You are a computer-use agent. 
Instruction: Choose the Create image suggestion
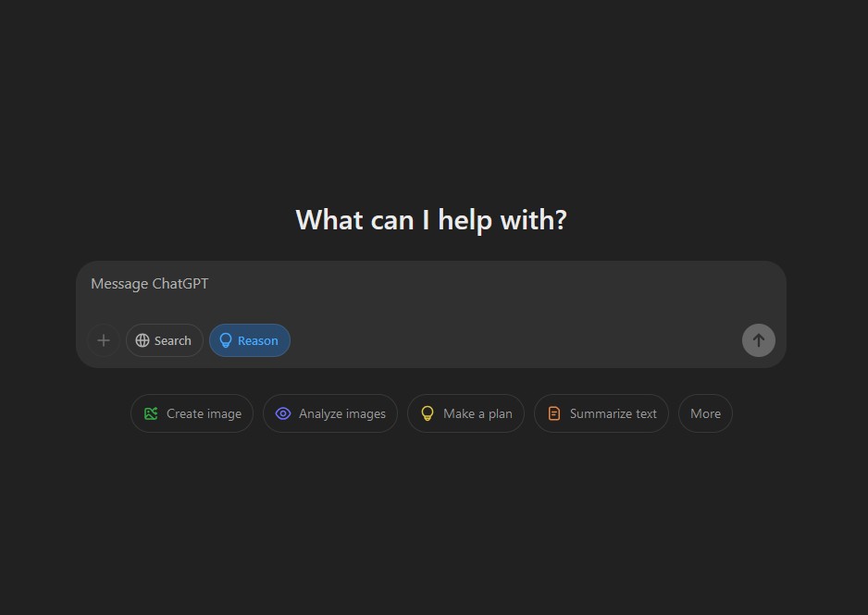[x=192, y=413]
